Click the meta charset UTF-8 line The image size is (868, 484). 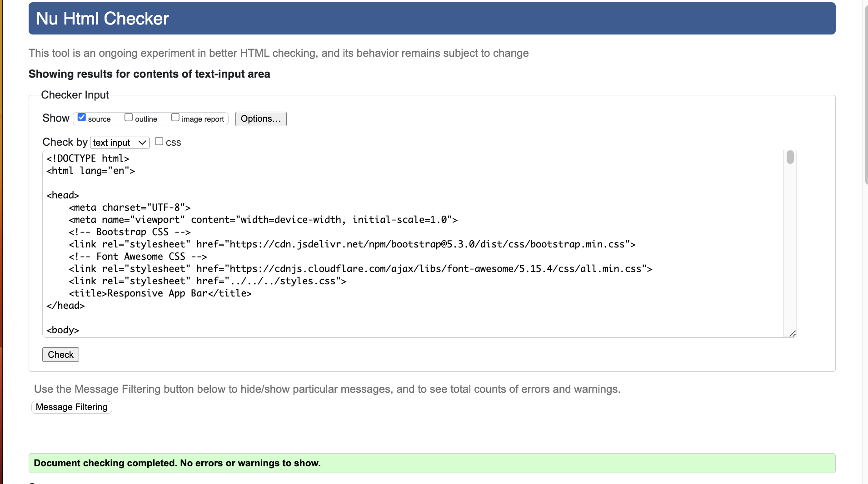coord(130,207)
